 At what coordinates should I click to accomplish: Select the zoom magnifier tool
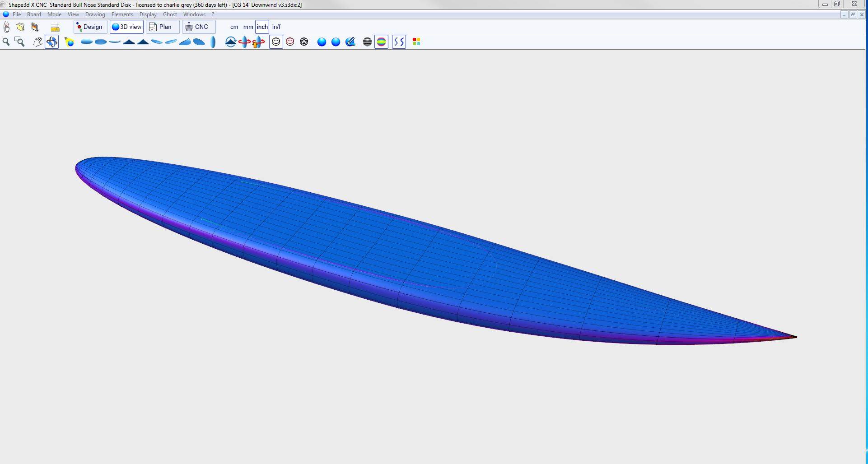[x=6, y=42]
